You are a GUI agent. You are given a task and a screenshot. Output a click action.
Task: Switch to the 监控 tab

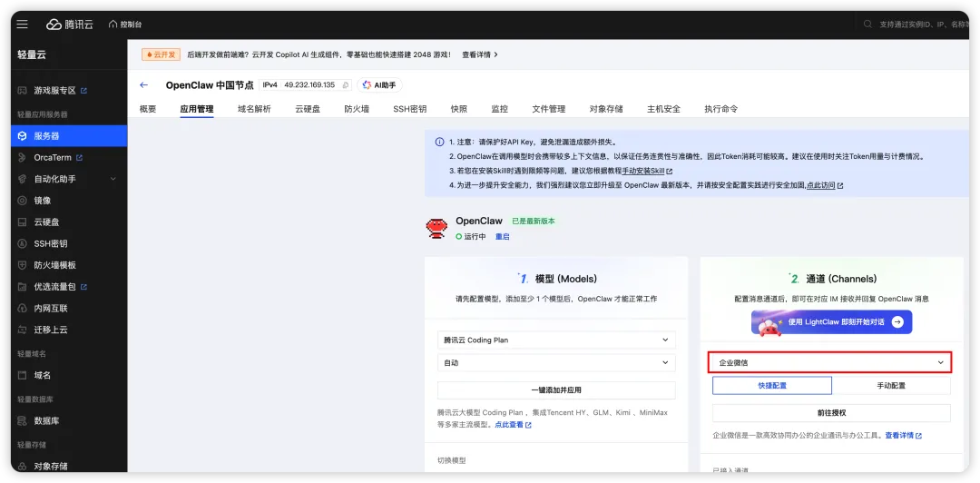tap(499, 109)
